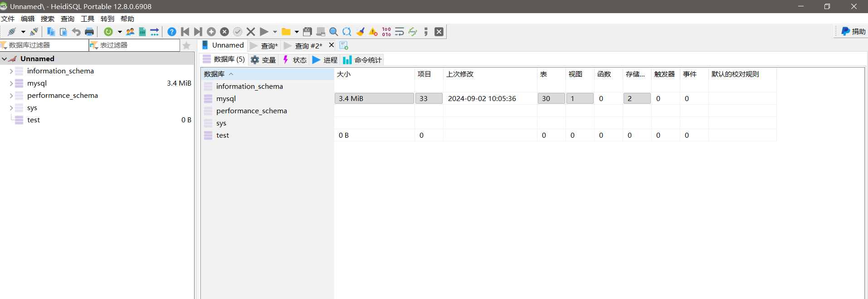Open the 文件 menu
Image resolution: width=868 pixels, height=299 pixels.
(x=8, y=19)
